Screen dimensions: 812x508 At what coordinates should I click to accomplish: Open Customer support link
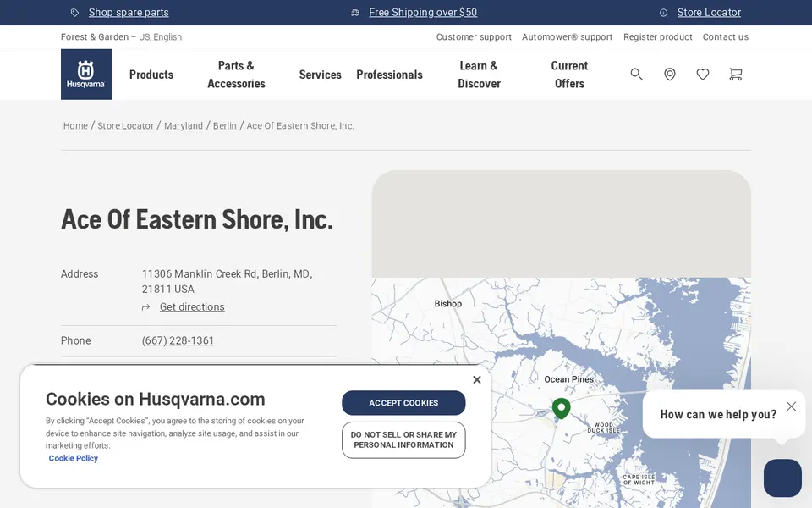tap(474, 36)
